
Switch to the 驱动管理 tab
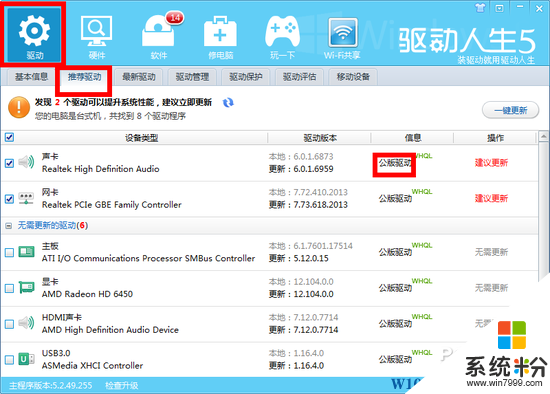click(x=192, y=77)
